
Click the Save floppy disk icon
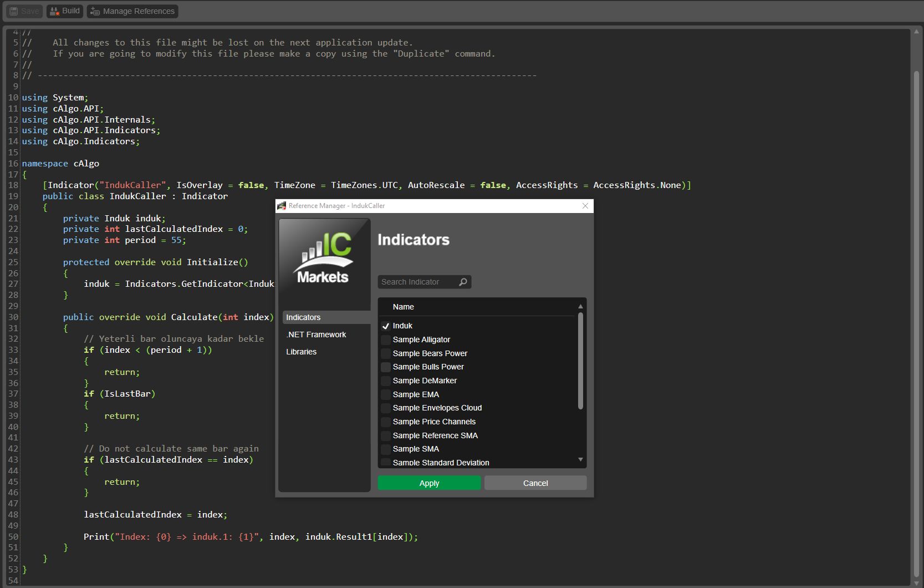click(14, 11)
